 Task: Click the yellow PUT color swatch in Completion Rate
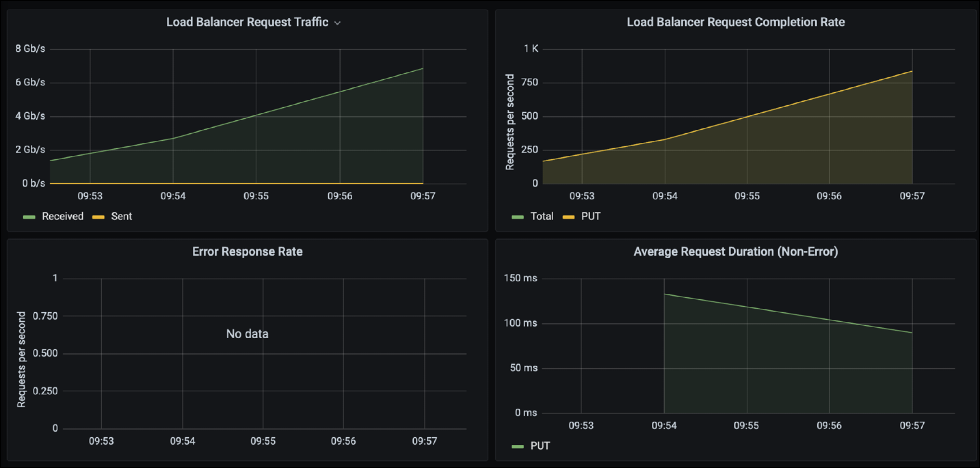(568, 217)
